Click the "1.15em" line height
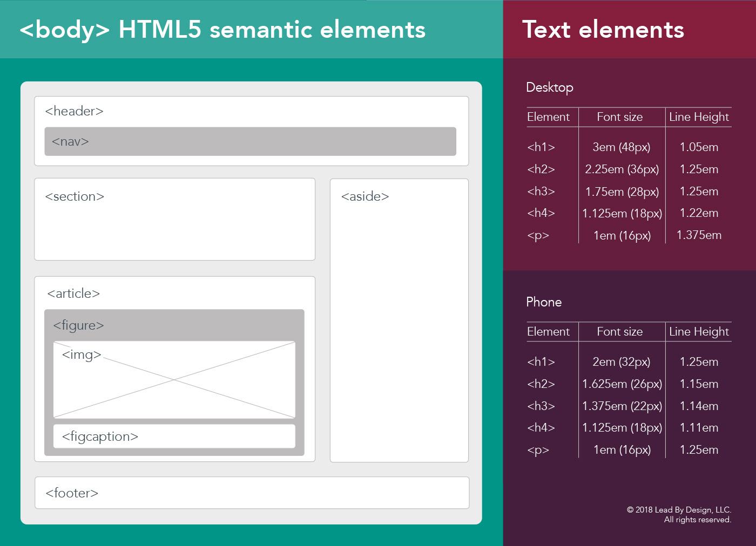Viewport: 756px width, 546px height. click(x=699, y=384)
